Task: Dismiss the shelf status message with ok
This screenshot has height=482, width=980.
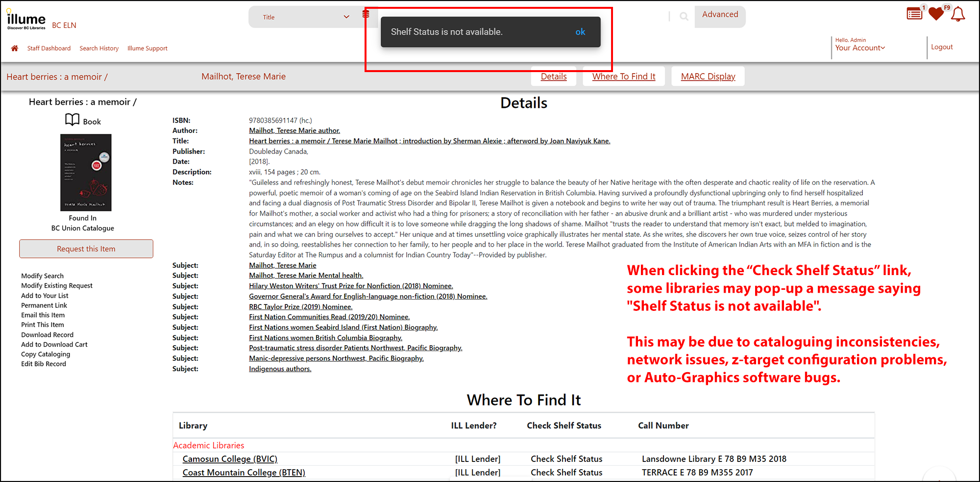Action: click(x=580, y=32)
